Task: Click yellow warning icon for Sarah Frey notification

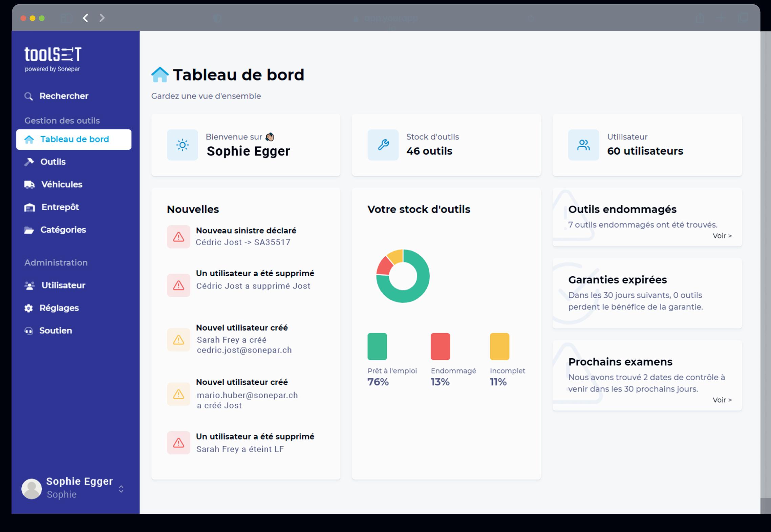Action: pos(178,340)
